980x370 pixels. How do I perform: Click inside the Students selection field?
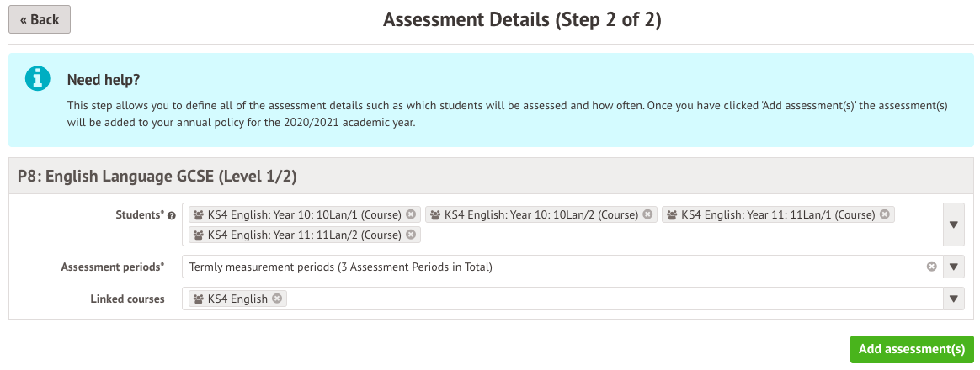(674, 235)
